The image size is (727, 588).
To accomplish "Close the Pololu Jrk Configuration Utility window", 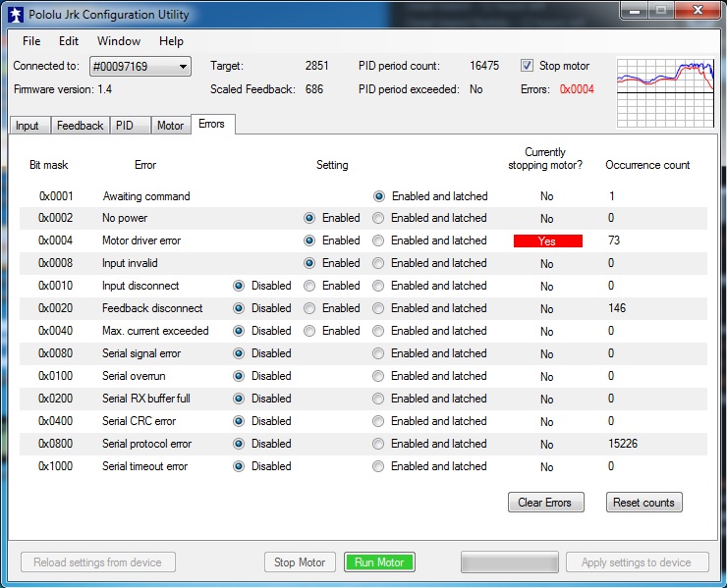I will click(x=698, y=10).
